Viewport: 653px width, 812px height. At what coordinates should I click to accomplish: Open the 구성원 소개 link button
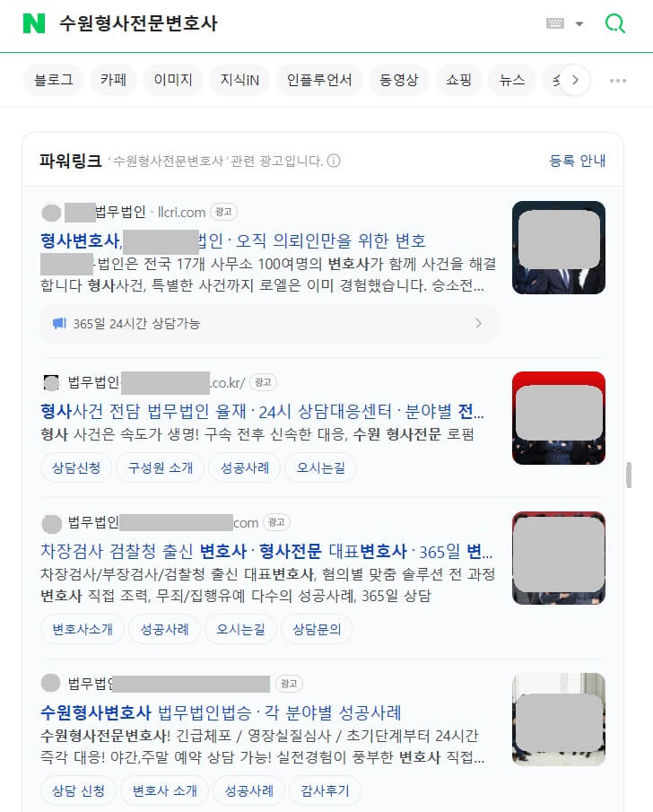(161, 467)
